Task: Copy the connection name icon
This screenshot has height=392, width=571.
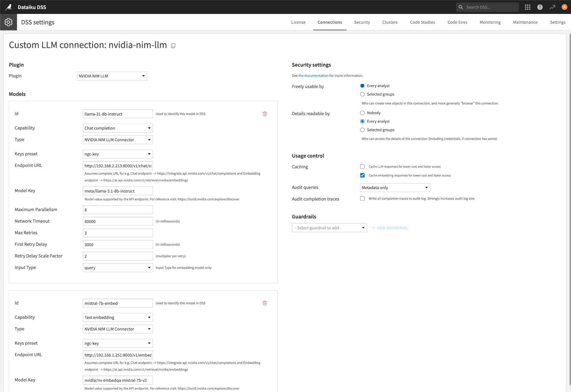Action: 173,46
